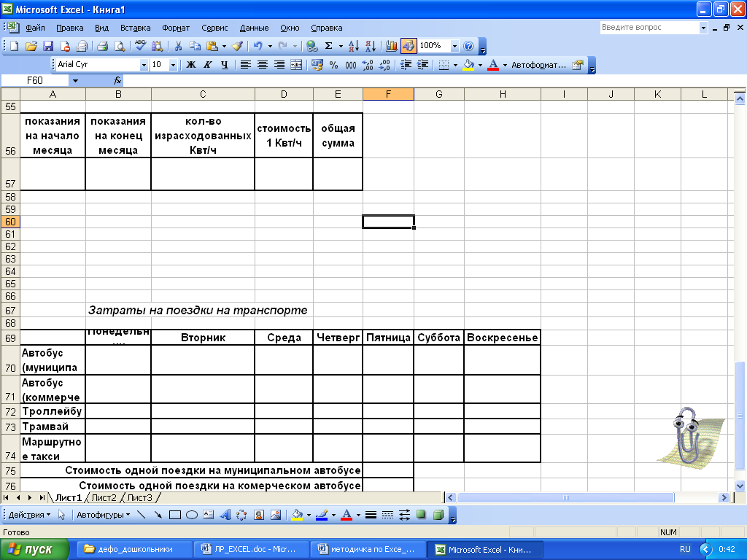Viewport: 747px width, 560px height.
Task: Expand the borders dropdown arrow
Action: coord(455,65)
